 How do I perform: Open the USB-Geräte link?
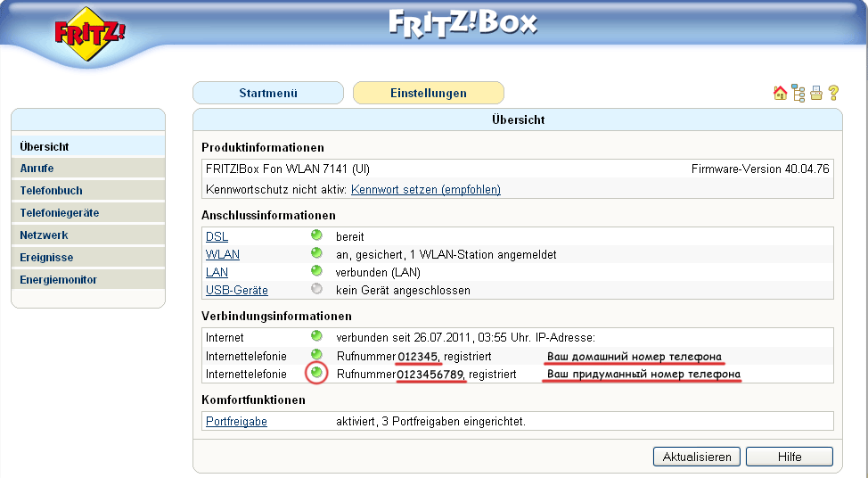[237, 290]
